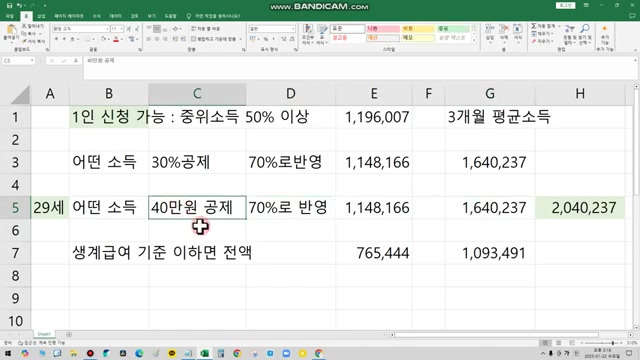
Task: Click the Format cells icon
Action: [518, 29]
